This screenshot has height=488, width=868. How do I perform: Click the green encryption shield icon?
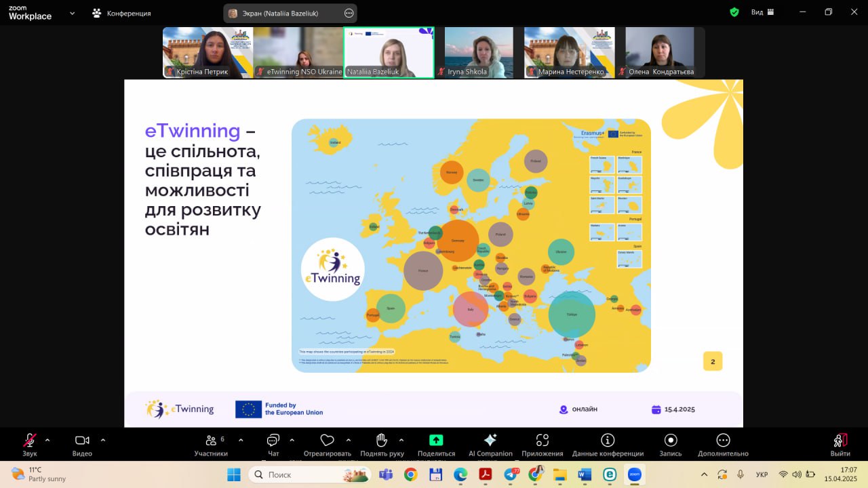point(734,12)
